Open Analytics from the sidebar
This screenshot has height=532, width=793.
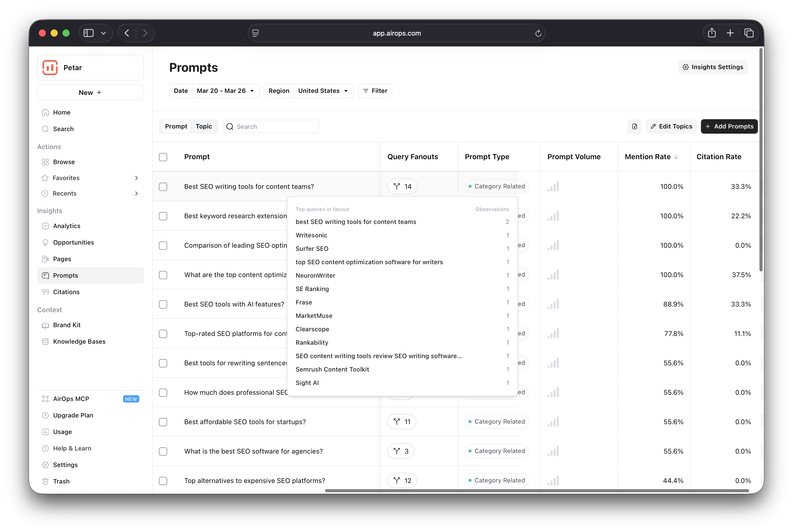point(67,226)
